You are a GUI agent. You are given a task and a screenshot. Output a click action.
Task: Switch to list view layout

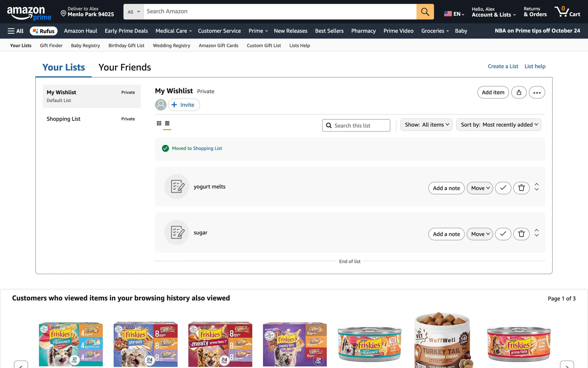tap(167, 123)
